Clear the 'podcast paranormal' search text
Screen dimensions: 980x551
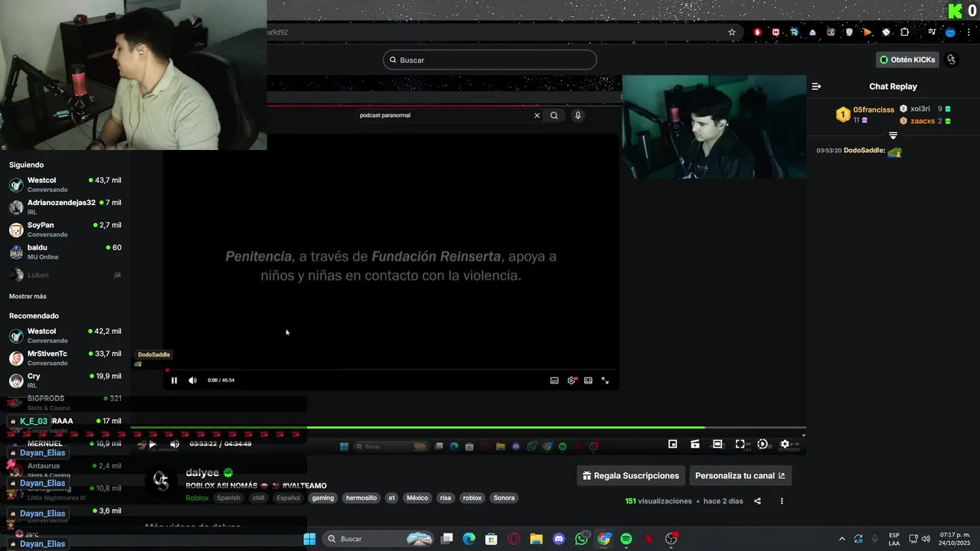[537, 116]
